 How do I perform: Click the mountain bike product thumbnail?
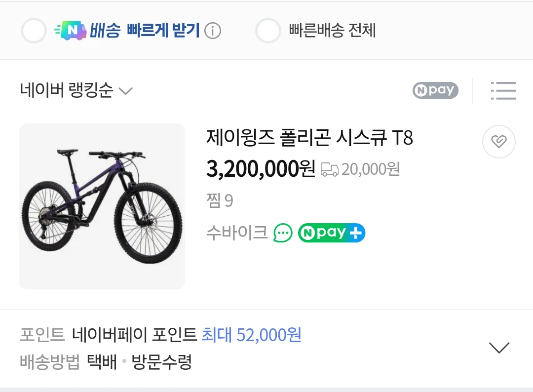(102, 206)
